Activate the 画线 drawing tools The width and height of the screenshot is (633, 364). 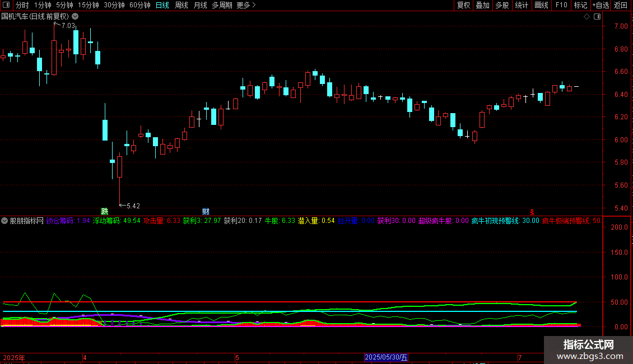(x=541, y=5)
